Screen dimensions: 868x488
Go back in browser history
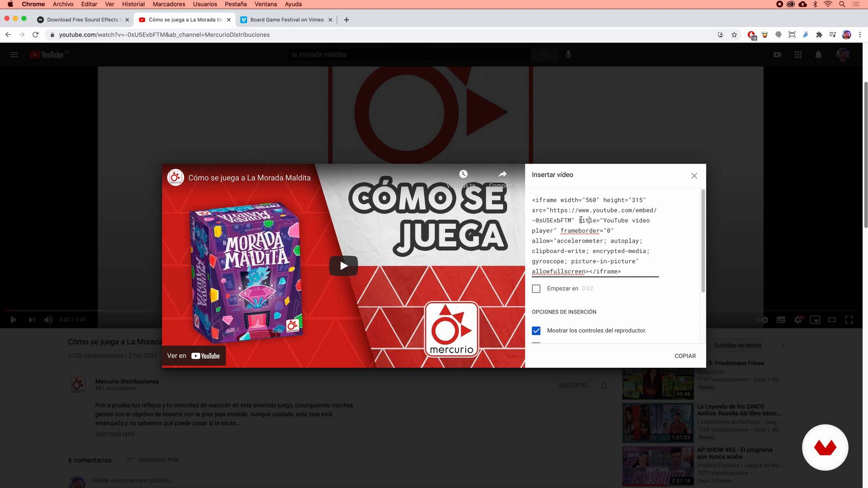8,35
